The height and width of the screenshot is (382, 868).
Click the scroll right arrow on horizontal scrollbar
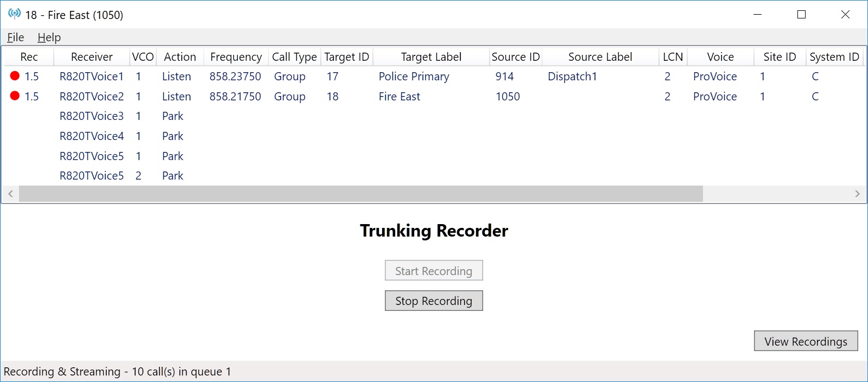tap(857, 194)
